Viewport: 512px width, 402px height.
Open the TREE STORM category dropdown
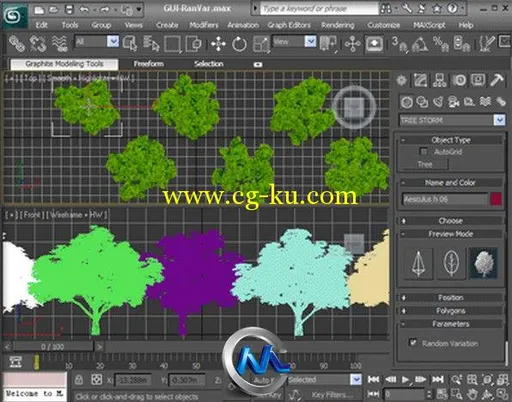499,120
